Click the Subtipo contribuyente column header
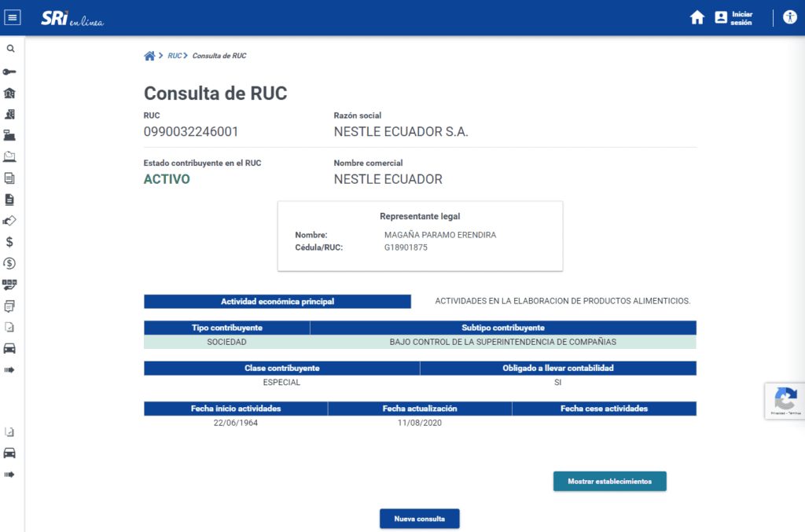This screenshot has height=532, width=805. 503,328
